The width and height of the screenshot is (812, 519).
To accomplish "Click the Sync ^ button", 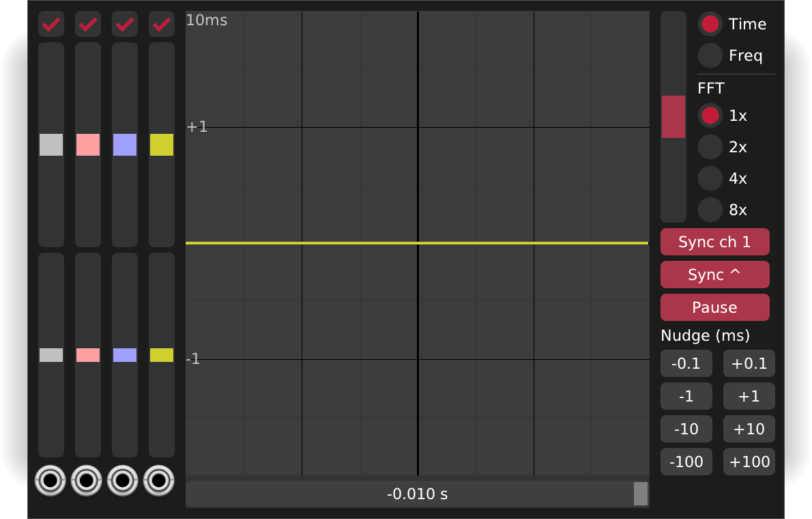I will tap(714, 274).
